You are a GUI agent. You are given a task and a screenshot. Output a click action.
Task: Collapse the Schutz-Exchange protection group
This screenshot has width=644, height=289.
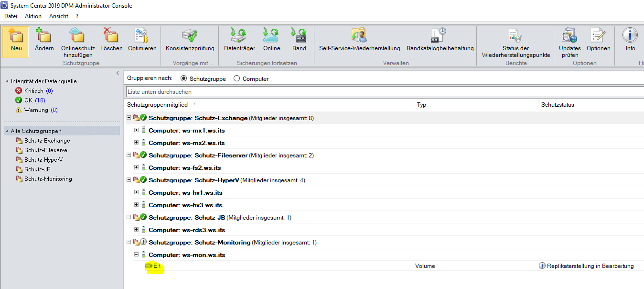[x=129, y=118]
